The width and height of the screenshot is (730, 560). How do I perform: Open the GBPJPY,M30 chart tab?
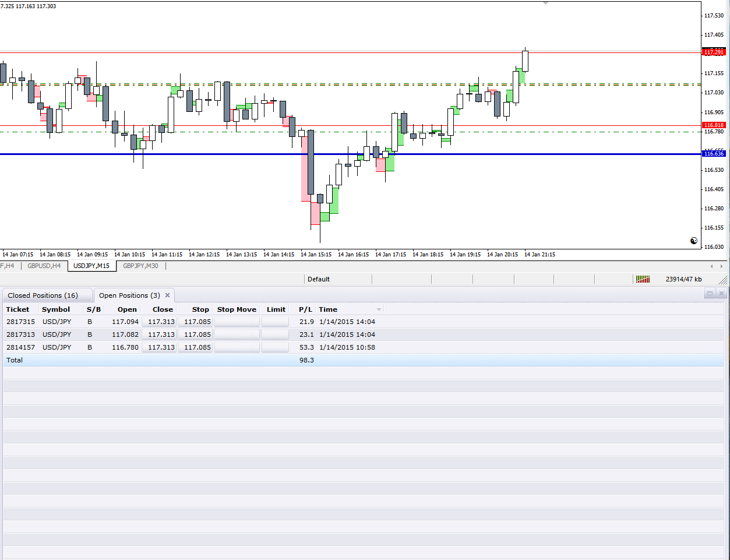point(140,266)
